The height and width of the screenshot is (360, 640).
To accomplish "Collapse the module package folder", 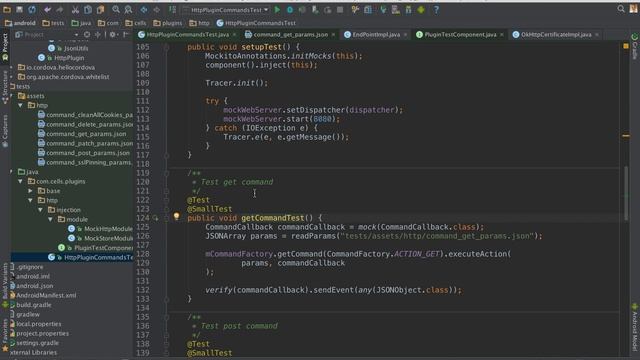I will (x=51, y=219).
